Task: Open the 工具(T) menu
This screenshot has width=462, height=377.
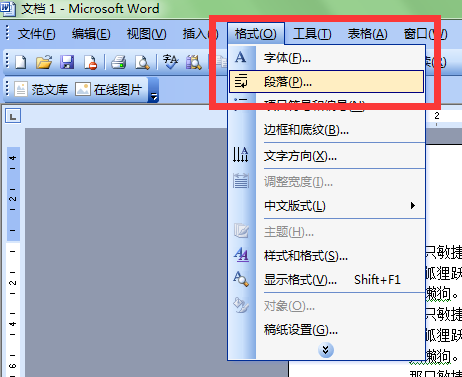Action: (312, 34)
